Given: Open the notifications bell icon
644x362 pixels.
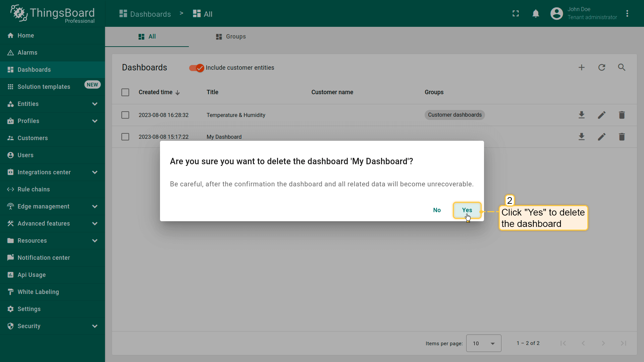Looking at the screenshot, I should [x=536, y=14].
